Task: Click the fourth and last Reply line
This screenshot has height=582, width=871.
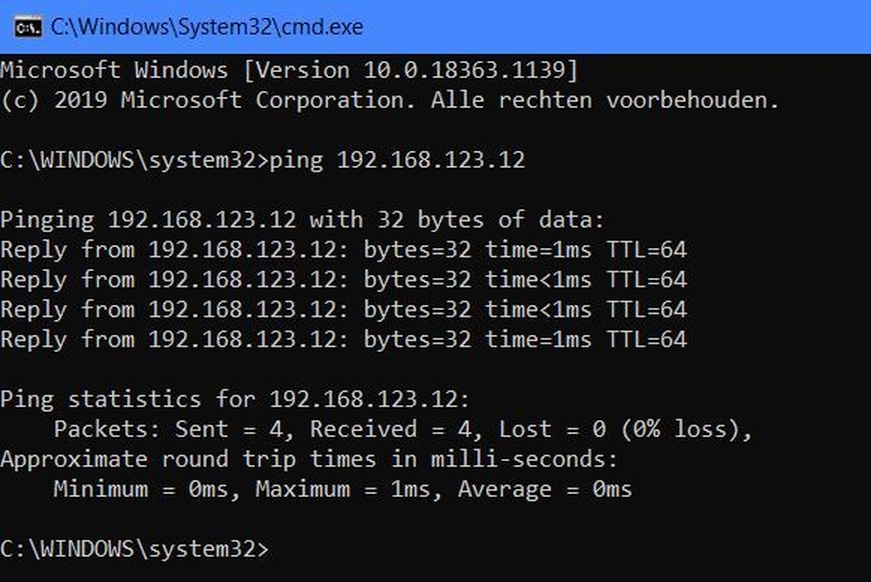Action: 343,340
